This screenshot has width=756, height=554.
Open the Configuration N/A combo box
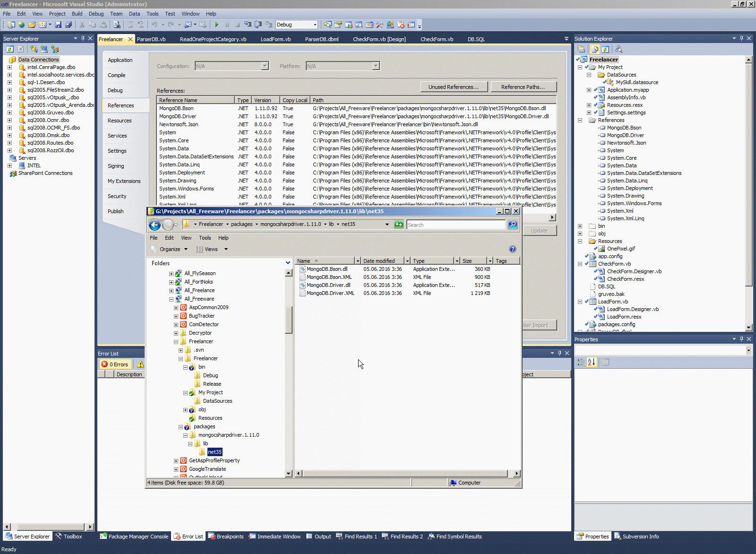click(x=232, y=66)
